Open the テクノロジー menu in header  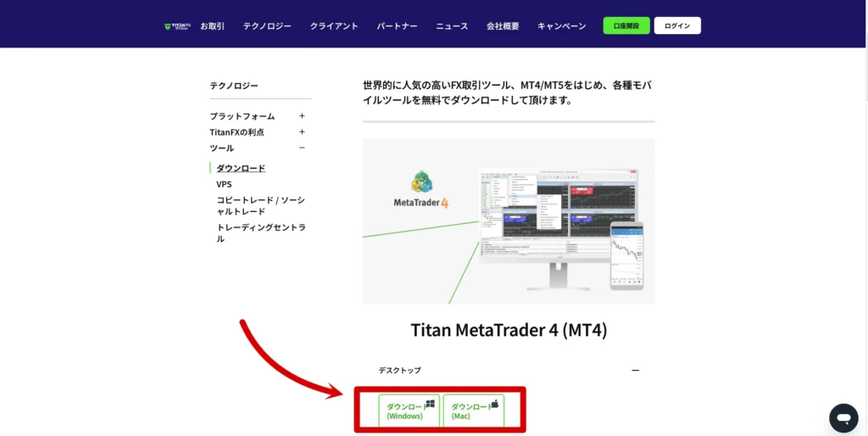pyautogui.click(x=267, y=26)
